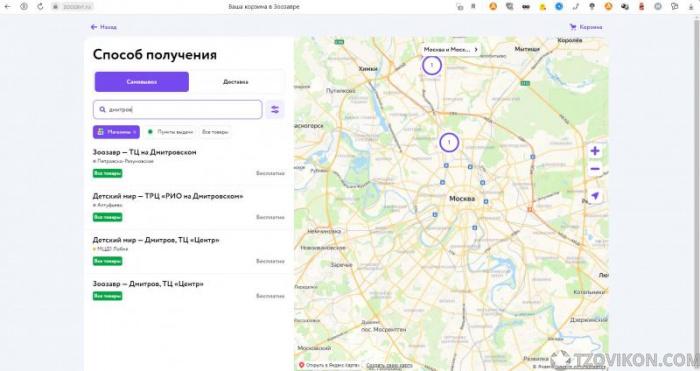The height and width of the screenshot is (371, 700).
Task: Click Бесплатно label for РИО на Дмитровском
Action: [270, 217]
